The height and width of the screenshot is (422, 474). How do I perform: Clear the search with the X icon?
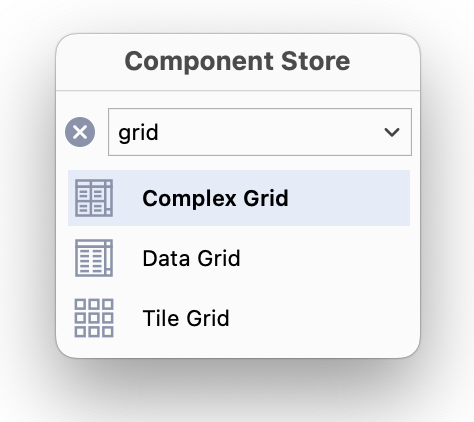click(80, 132)
